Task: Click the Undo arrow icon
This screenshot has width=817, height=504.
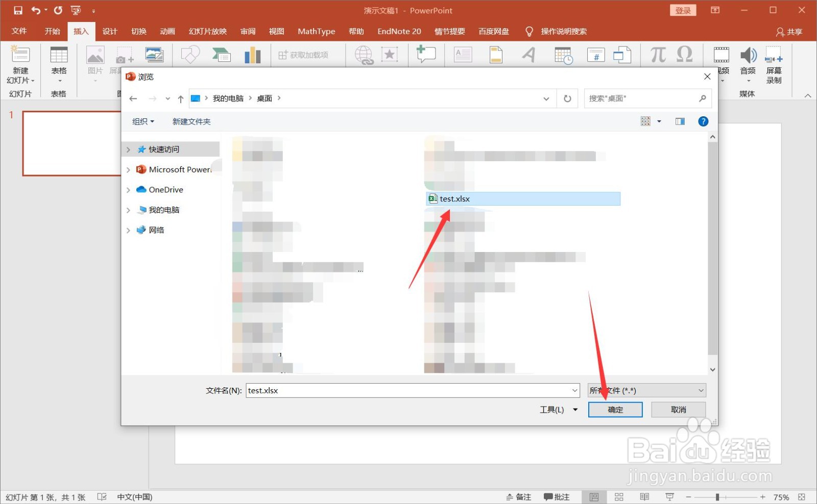Action: 36,10
